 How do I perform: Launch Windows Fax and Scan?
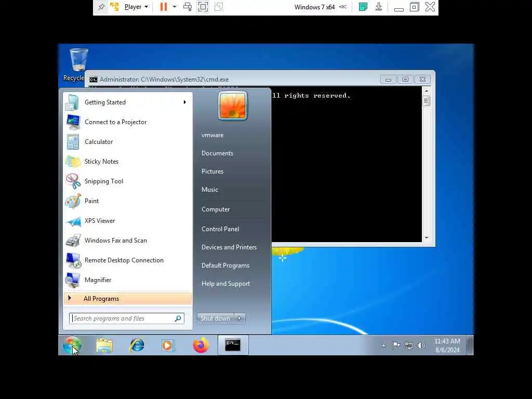coord(128,240)
